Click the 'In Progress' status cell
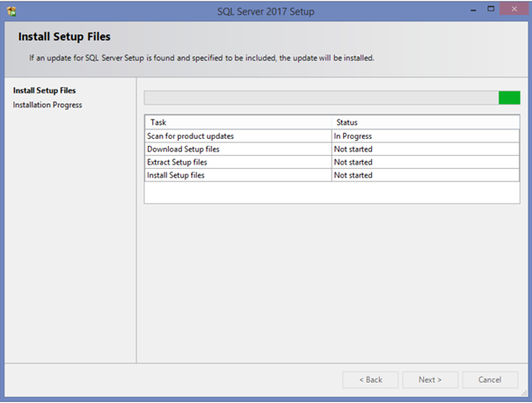Image resolution: width=532 pixels, height=403 pixels. (426, 136)
